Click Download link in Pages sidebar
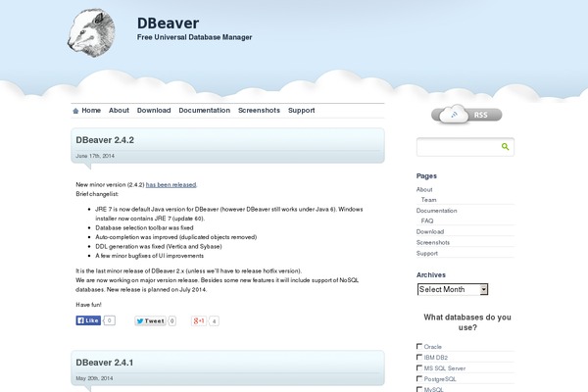Viewport: 588px width, 392px height. pyautogui.click(x=430, y=231)
